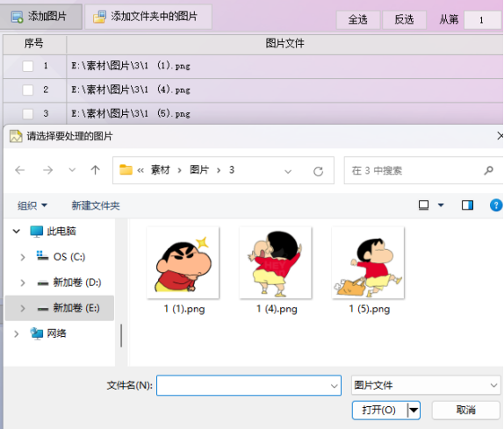
Task: Collapse the 此电脑 tree node
Action: [x=17, y=232]
